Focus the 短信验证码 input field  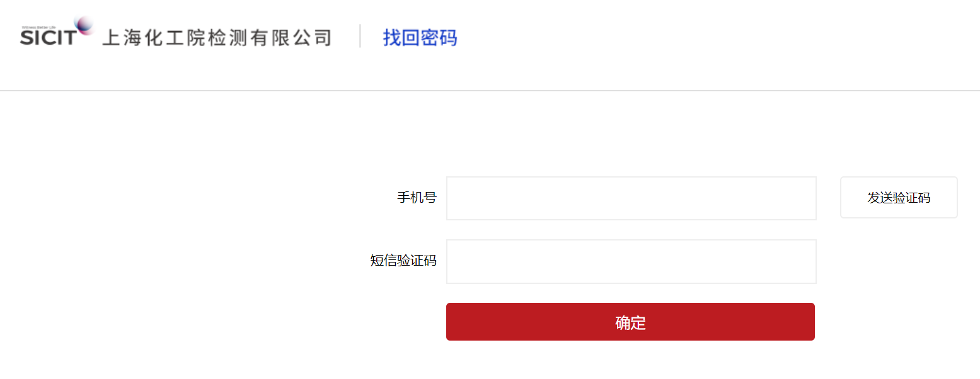pyautogui.click(x=631, y=261)
